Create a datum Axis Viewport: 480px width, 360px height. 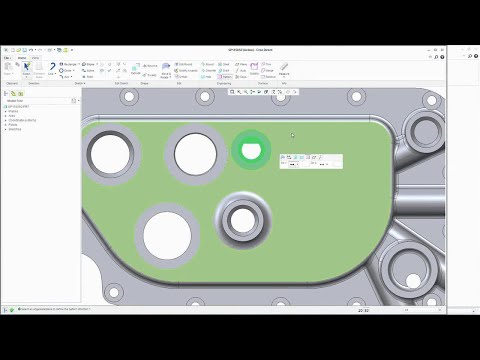click(241, 71)
